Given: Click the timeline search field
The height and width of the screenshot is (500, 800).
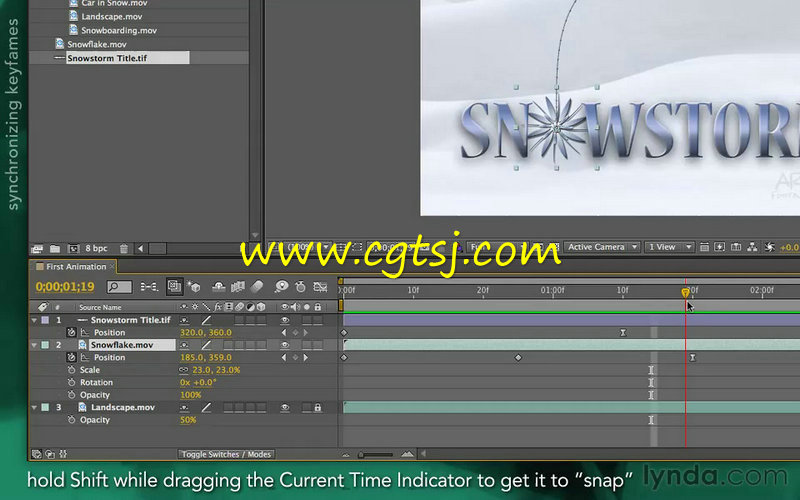Looking at the screenshot, I should [119, 287].
